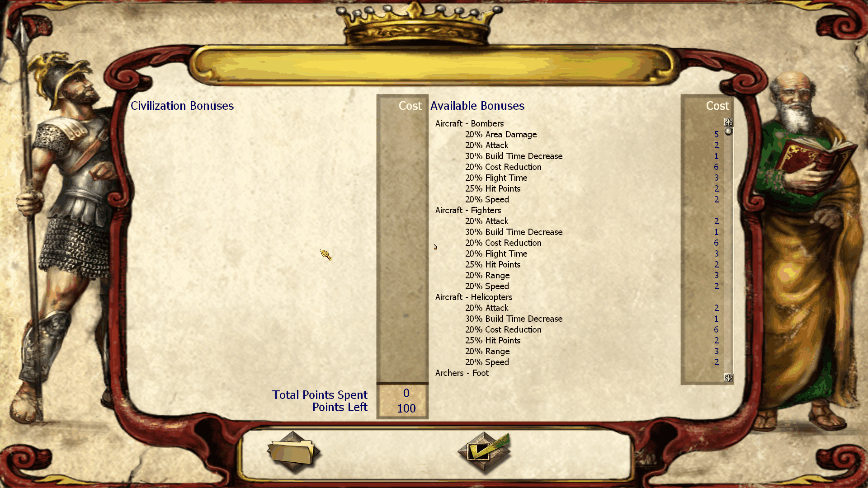Viewport: 868px width, 488px height.
Task: Select 20% Attack bonus for Aircraft Fighters
Action: (487, 221)
